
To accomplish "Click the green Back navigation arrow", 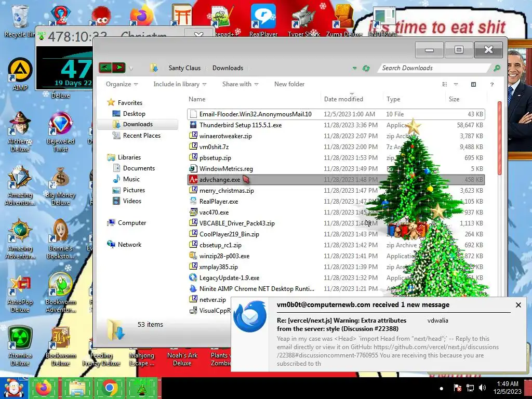I will [105, 68].
